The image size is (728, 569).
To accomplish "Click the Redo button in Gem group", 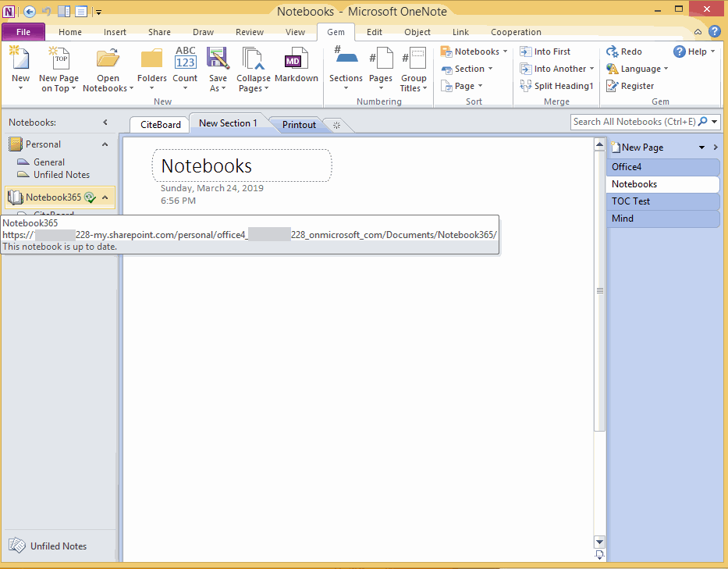I will pyautogui.click(x=624, y=52).
